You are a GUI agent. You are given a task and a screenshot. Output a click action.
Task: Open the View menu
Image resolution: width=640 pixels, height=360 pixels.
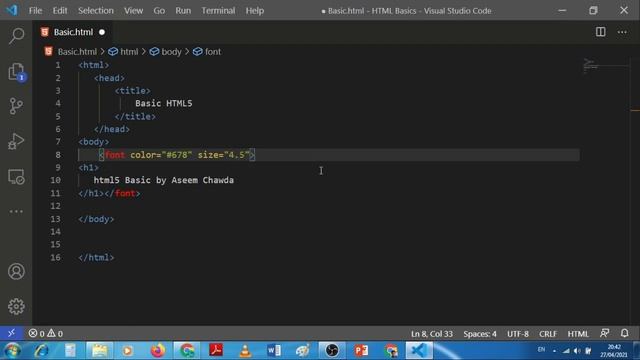133,11
